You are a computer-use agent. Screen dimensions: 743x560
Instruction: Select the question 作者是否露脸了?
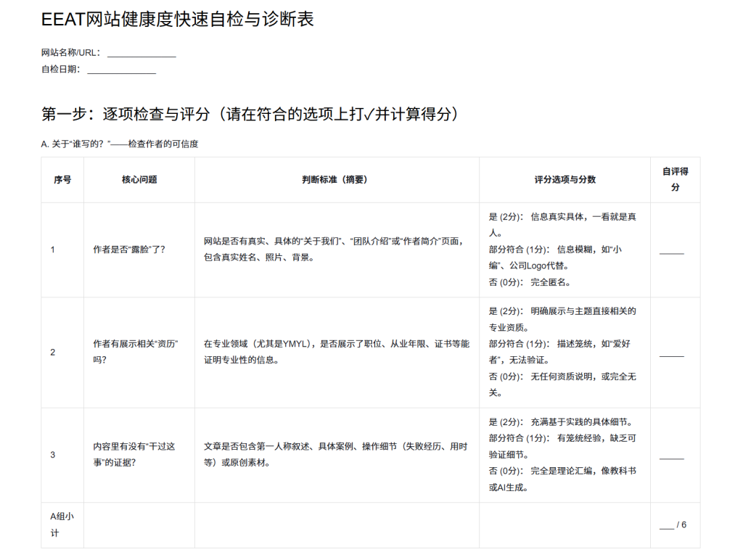129,249
